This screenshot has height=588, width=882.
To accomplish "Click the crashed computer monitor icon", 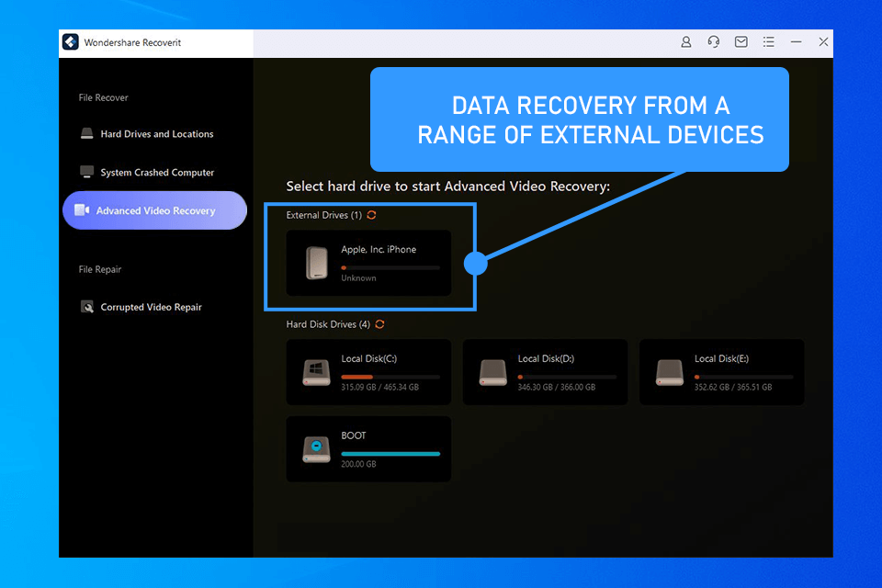I will click(86, 172).
